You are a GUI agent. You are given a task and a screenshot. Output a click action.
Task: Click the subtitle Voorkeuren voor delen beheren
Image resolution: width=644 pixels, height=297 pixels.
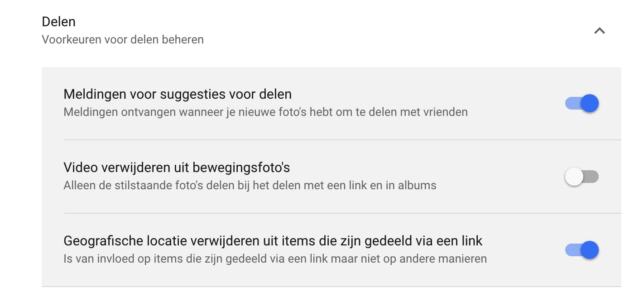(x=123, y=40)
